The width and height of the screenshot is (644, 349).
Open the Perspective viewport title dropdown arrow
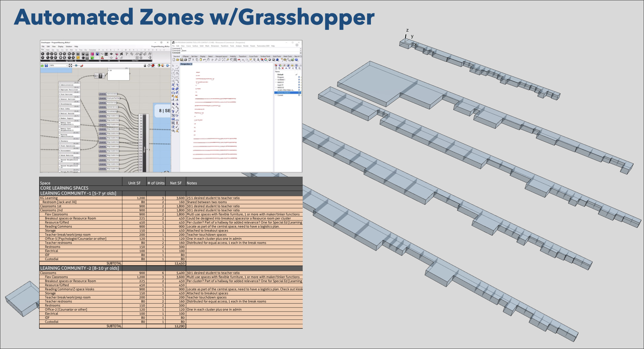191,64
